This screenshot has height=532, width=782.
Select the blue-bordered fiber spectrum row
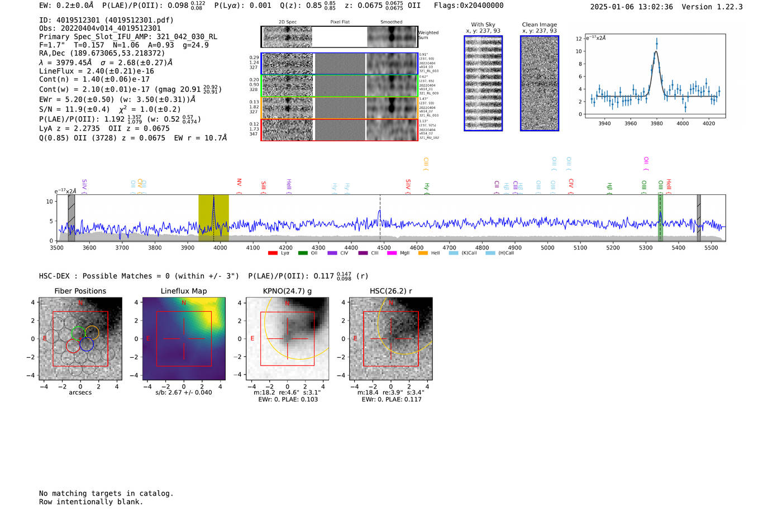pyautogui.click(x=340, y=64)
